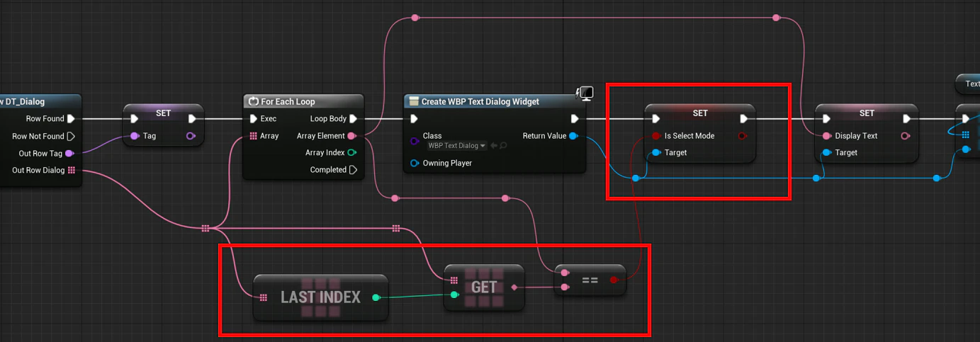Click Target pin on Is Select Mode node

tap(656, 153)
